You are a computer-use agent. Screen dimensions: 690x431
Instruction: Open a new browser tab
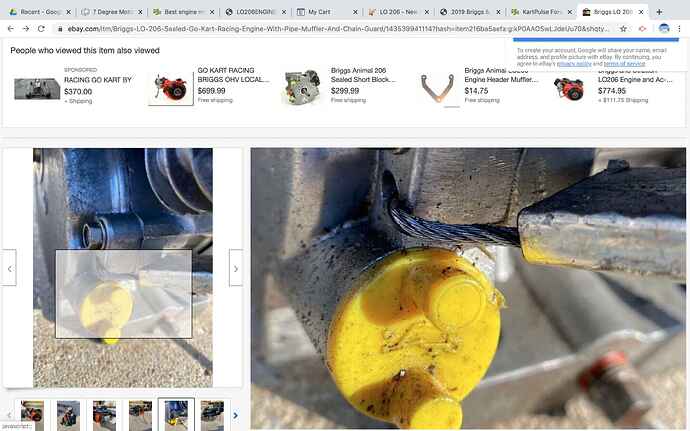(659, 12)
